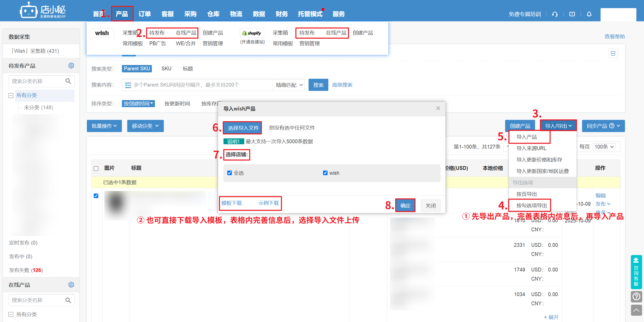This screenshot has height=322, width=644.
Task: Open the 100条 per-page dropdown
Action: coord(604,147)
